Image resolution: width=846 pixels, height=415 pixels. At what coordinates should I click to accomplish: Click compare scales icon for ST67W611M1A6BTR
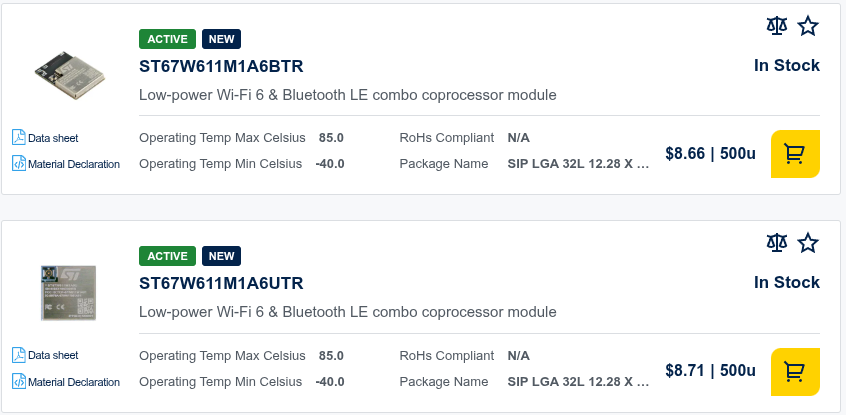[x=777, y=27]
